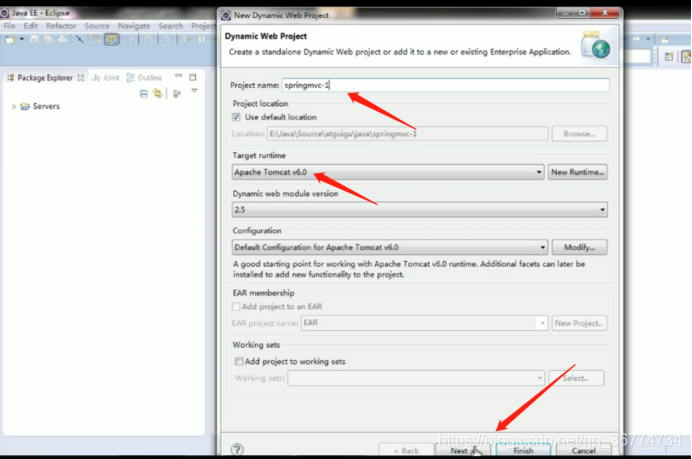Screen dimensions: 692x459
Task: Click the Browse button for location
Action: (579, 134)
